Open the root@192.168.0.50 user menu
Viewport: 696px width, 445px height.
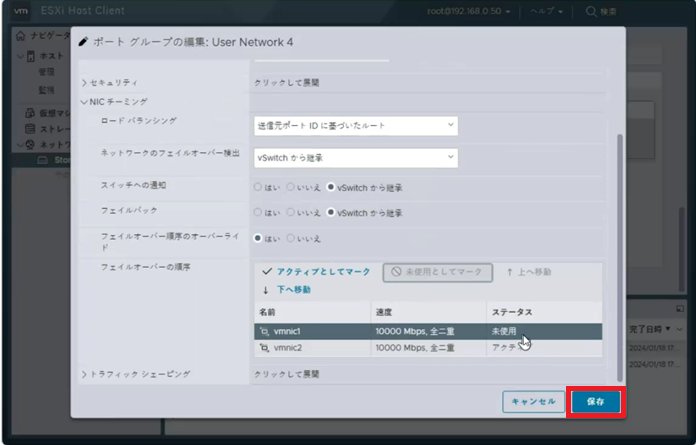click(x=469, y=11)
